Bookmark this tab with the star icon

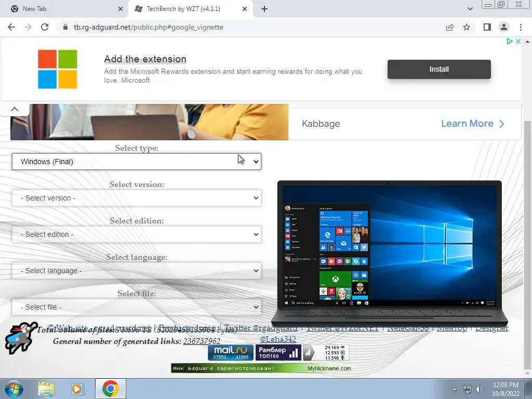click(x=467, y=27)
